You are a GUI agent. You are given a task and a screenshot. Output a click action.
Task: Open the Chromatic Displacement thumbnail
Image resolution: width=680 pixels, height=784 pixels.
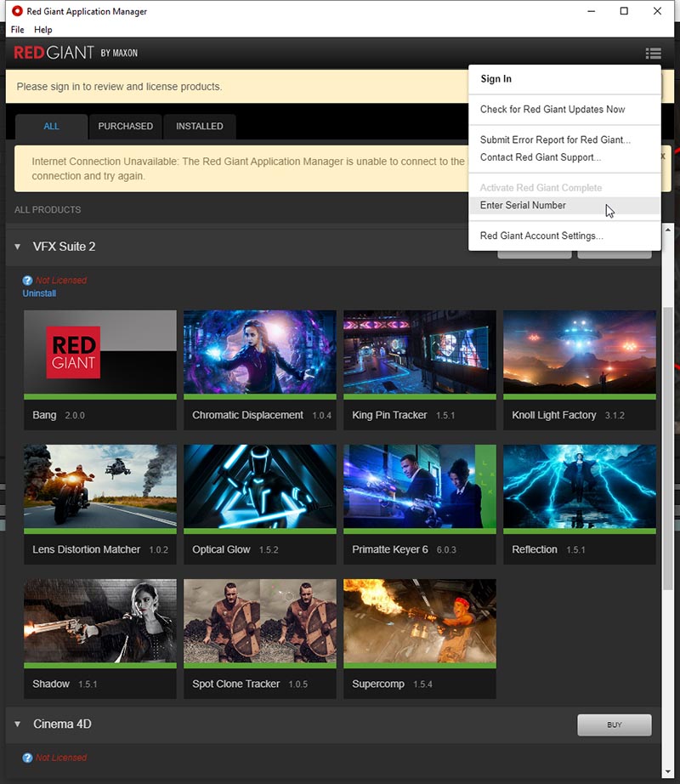coord(260,352)
